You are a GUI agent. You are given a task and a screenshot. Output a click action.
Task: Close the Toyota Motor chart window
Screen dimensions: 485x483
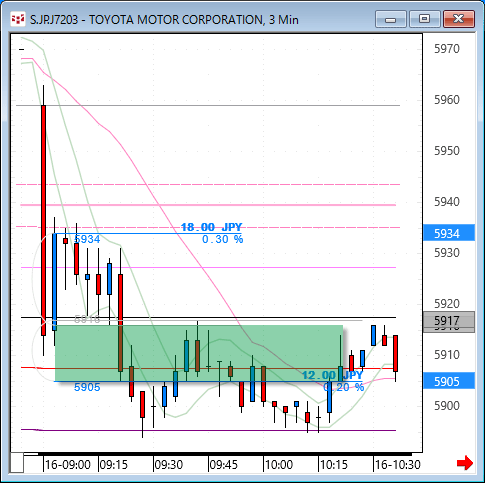(x=459, y=19)
